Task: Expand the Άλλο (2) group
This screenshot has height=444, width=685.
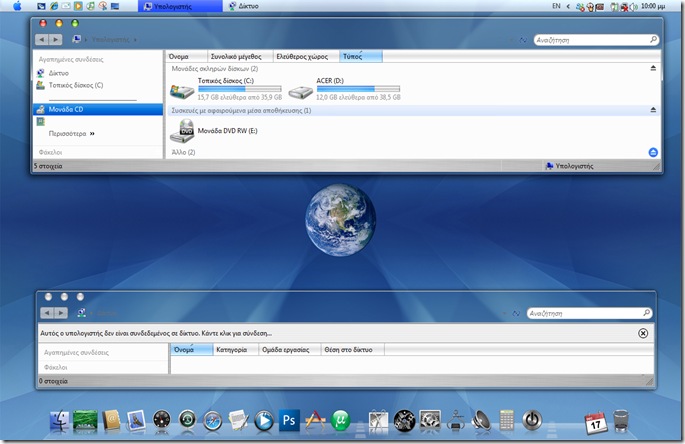Action: [183, 152]
